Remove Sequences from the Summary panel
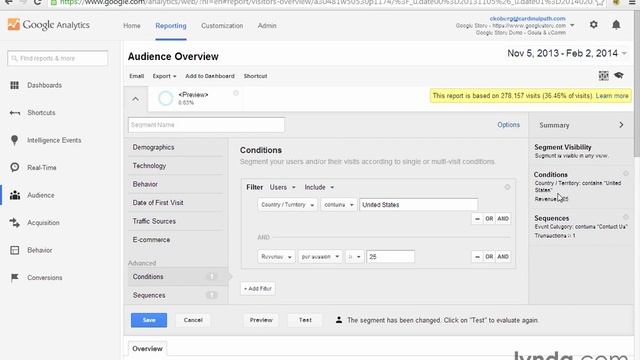This screenshot has height=360, width=640. (x=626, y=217)
